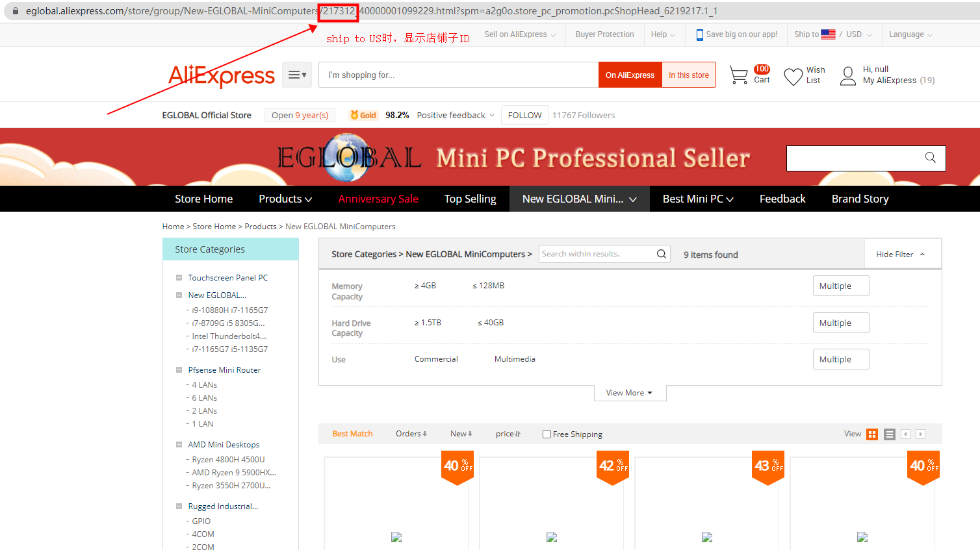Screen dimensions: 980x550
Task: Open the categories hamburger menu icon
Action: pyautogui.click(x=297, y=75)
